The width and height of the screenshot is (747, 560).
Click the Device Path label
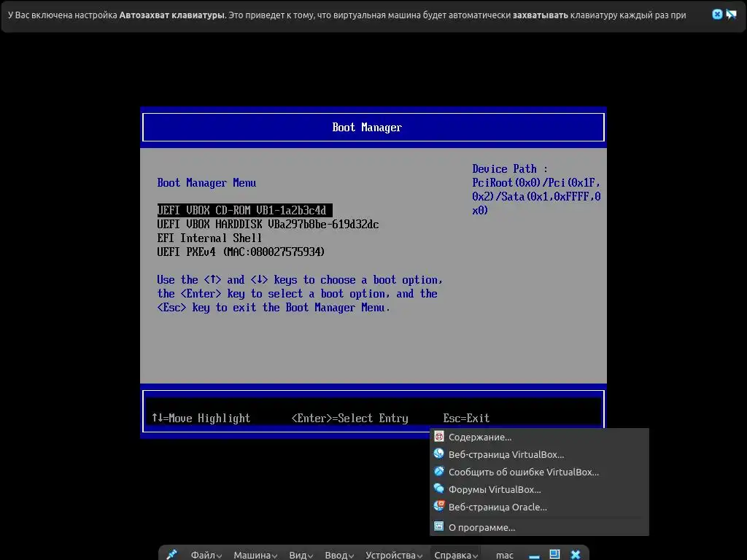[x=510, y=169]
